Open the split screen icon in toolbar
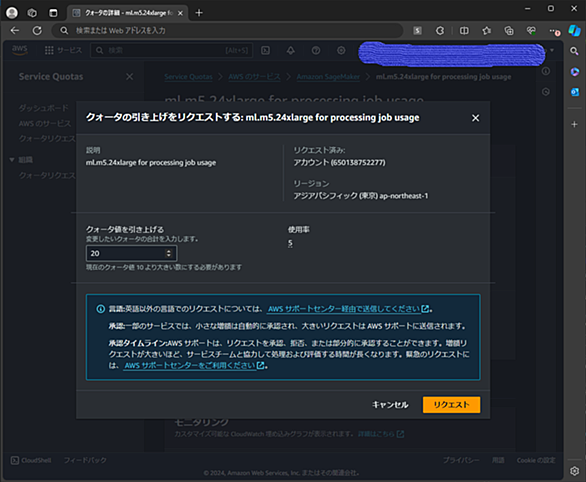The height and width of the screenshot is (482, 586). pyautogui.click(x=464, y=31)
